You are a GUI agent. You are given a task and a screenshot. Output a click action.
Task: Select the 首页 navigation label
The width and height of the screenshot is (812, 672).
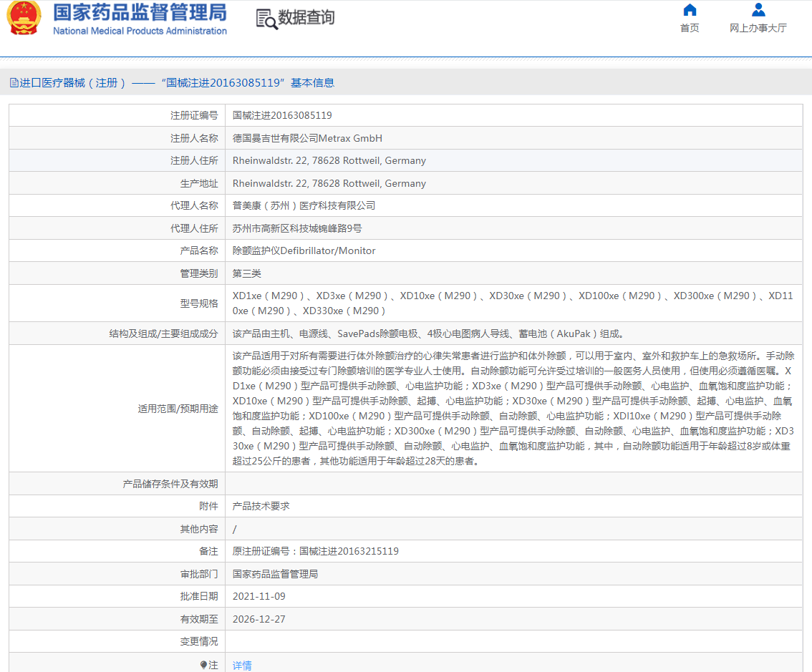pos(689,28)
